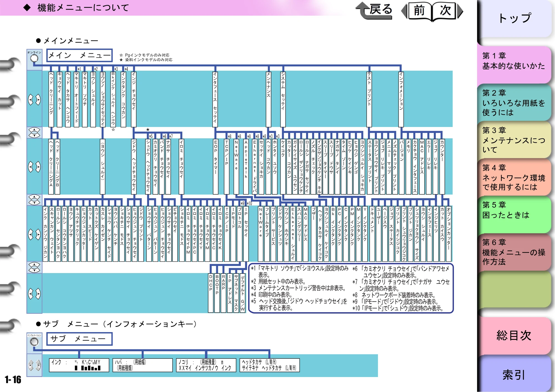Screen dimensions: 555x392
Task: Click the インジ チョウセイ menu item
Action: 133,99
